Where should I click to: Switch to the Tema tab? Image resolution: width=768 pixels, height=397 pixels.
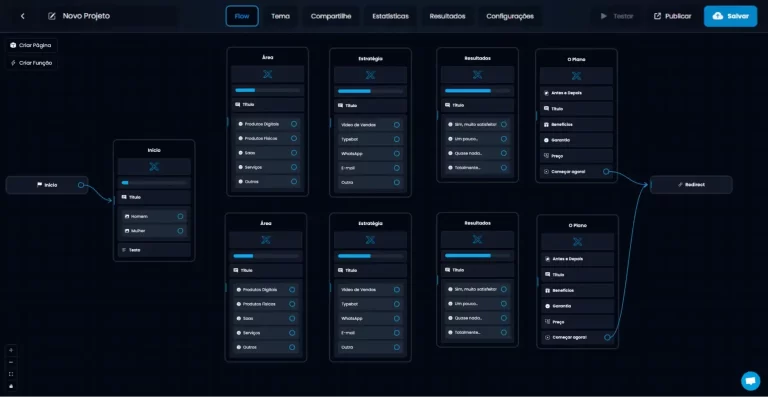[x=280, y=16]
